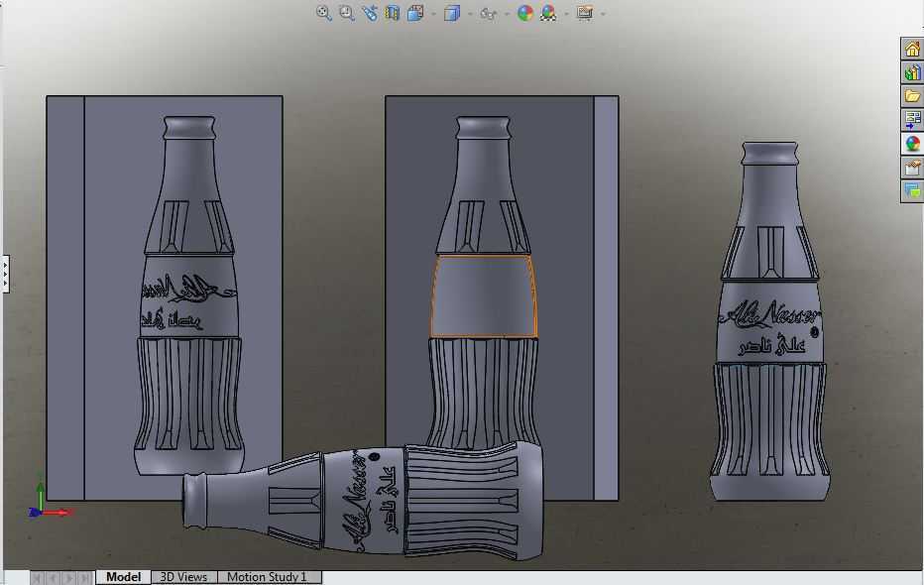Expand the View Settings dropdown arrow
Image resolution: width=924 pixels, height=585 pixels.
click(603, 13)
